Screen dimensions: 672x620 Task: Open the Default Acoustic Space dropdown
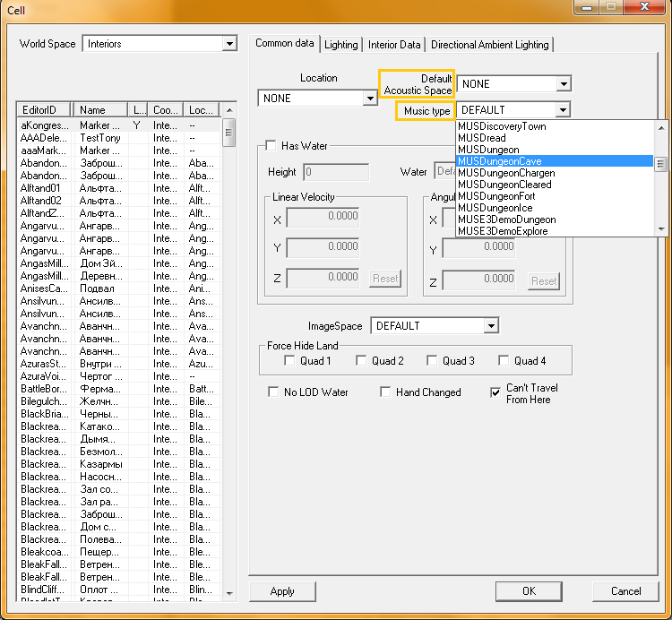pos(564,83)
